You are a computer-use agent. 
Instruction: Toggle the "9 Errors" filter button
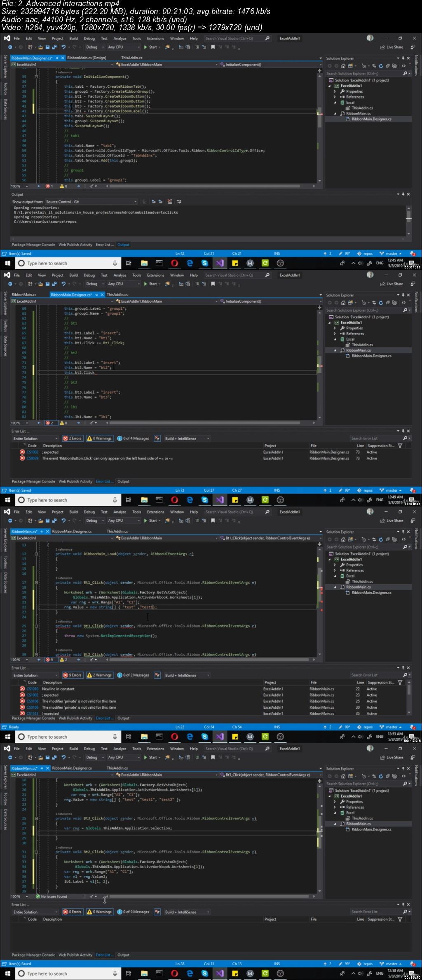[72, 675]
